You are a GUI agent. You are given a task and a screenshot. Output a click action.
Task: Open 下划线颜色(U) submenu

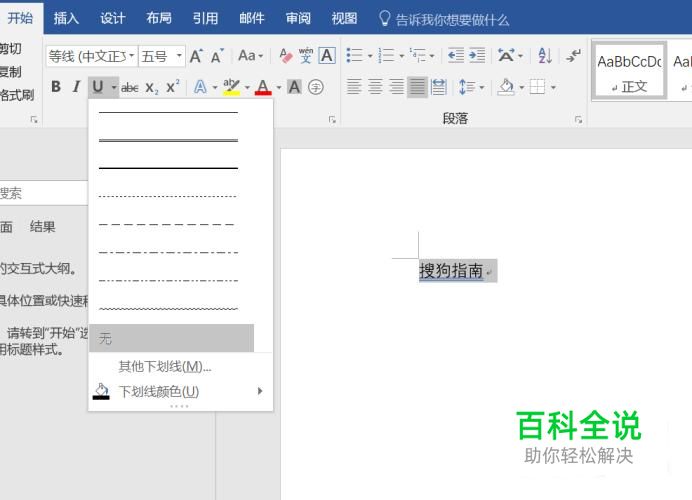181,391
